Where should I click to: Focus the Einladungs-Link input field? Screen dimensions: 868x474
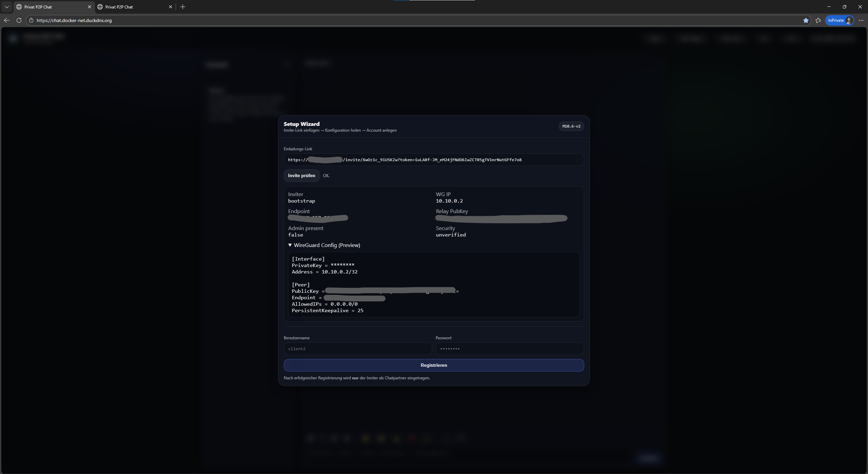(434, 160)
